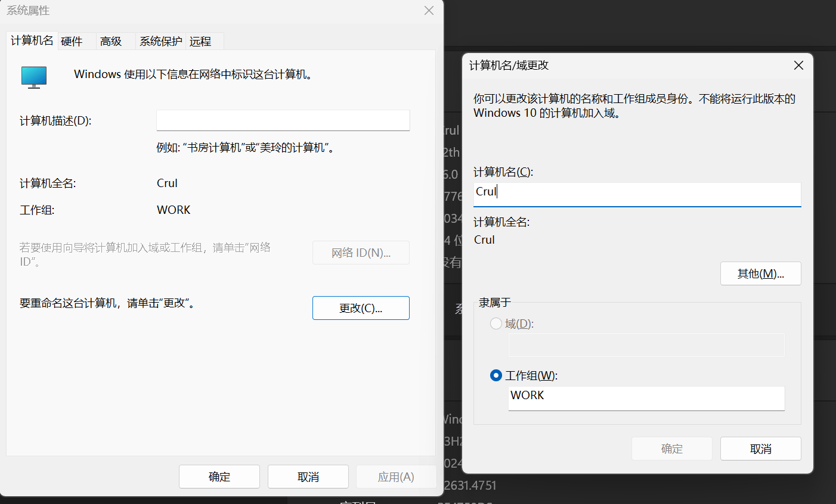This screenshot has width=836, height=504.
Task: Switch to the 远程 tab
Action: [x=201, y=41]
